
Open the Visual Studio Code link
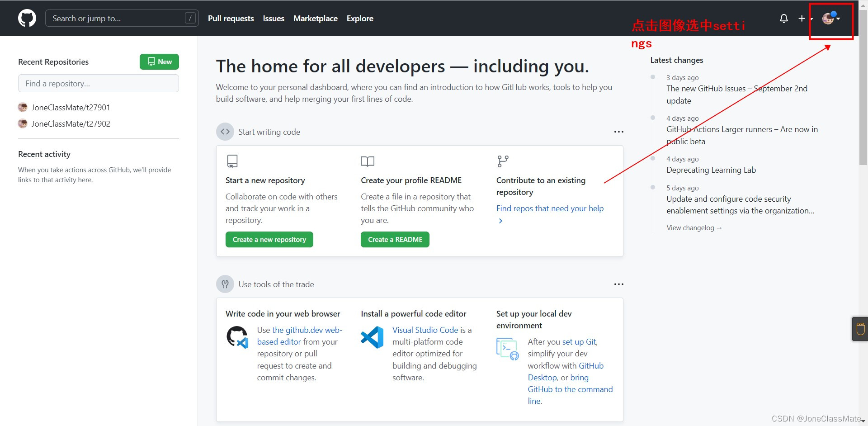point(425,330)
